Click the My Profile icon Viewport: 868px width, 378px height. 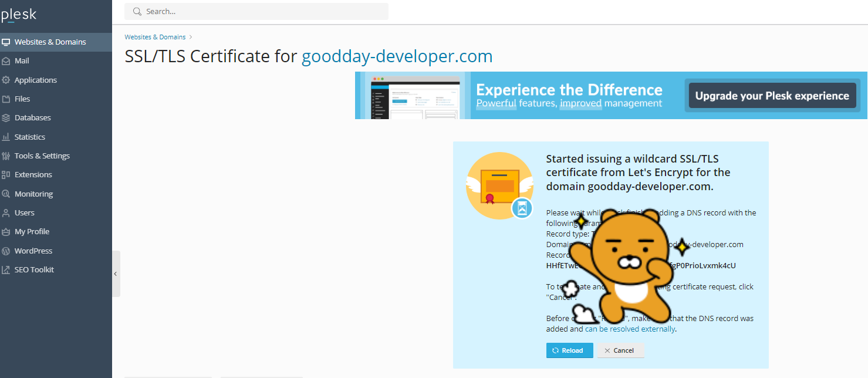coord(6,232)
